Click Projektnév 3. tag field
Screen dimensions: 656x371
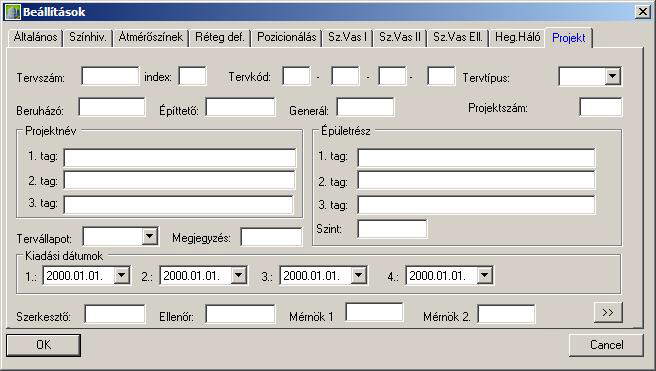pyautogui.click(x=178, y=205)
